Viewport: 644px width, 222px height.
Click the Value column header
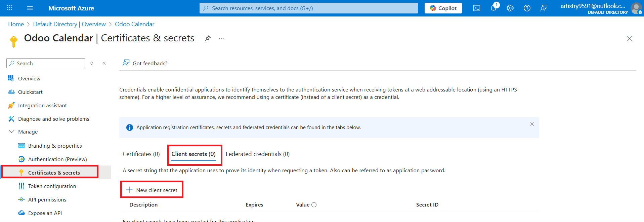tap(303, 205)
